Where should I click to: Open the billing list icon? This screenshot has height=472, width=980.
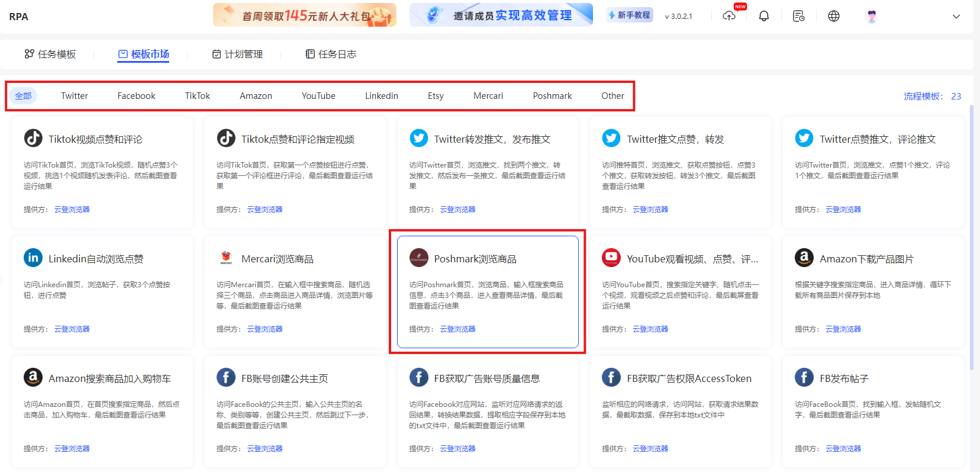coord(799,16)
